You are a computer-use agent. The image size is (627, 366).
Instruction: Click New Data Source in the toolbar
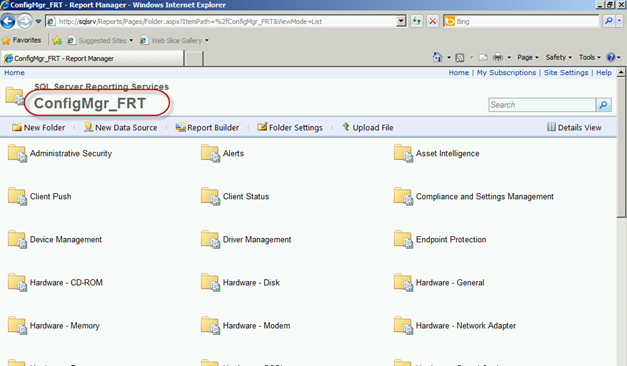point(120,128)
